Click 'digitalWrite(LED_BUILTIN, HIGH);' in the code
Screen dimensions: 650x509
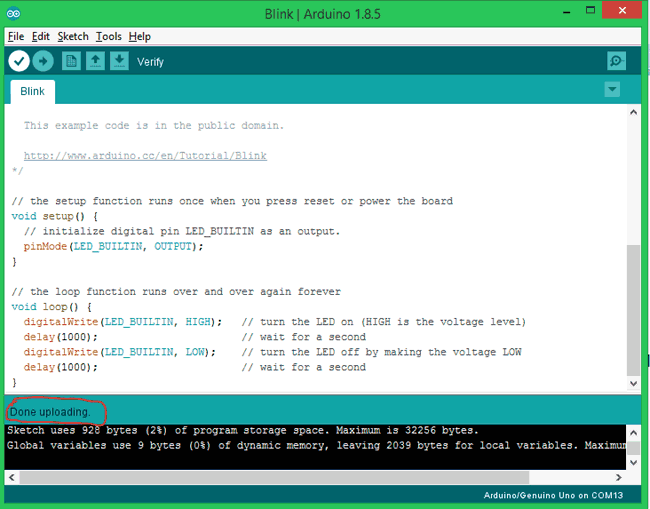click(123, 322)
